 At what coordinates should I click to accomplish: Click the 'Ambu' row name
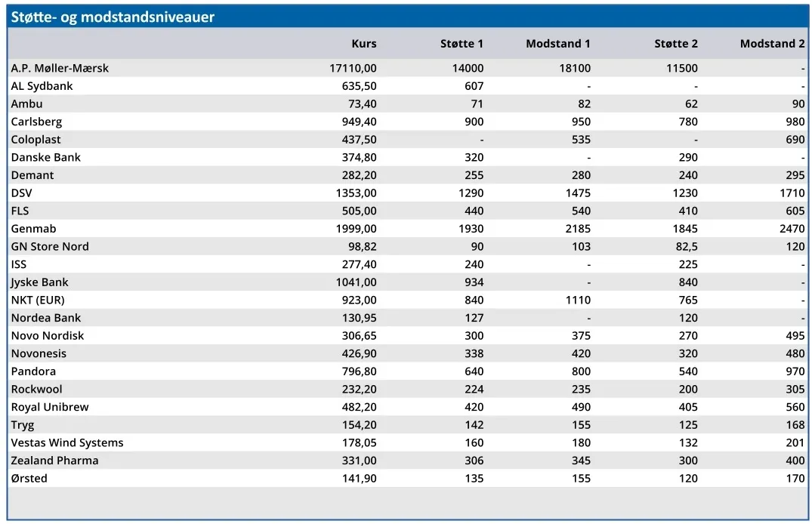26,103
